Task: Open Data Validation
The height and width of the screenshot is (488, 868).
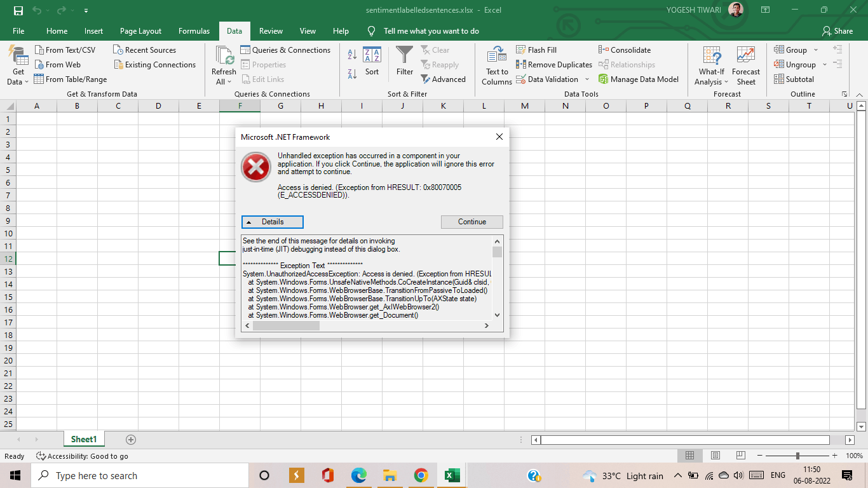Action: click(x=547, y=79)
